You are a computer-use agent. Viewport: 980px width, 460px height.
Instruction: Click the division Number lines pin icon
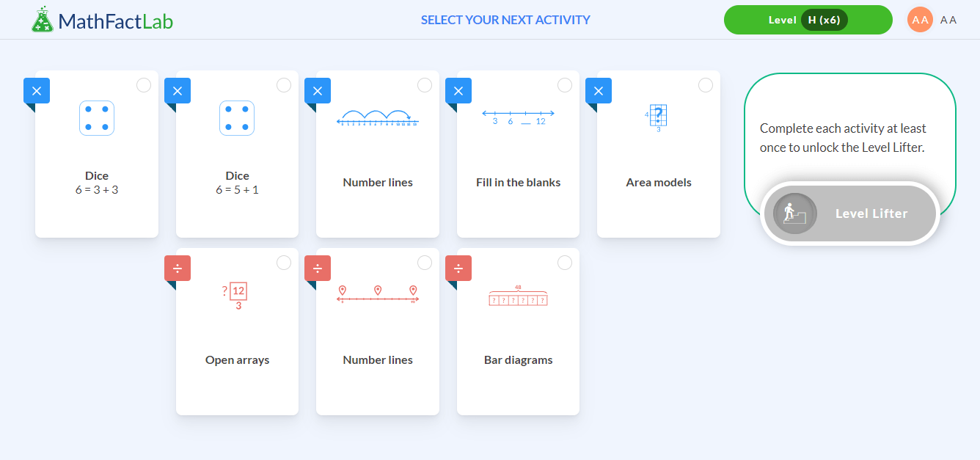pos(378,293)
